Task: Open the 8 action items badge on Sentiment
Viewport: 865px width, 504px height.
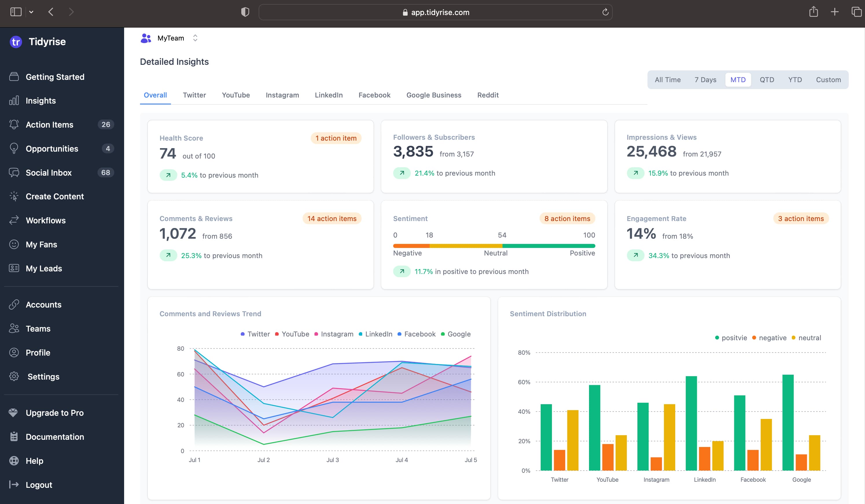Action: point(567,218)
